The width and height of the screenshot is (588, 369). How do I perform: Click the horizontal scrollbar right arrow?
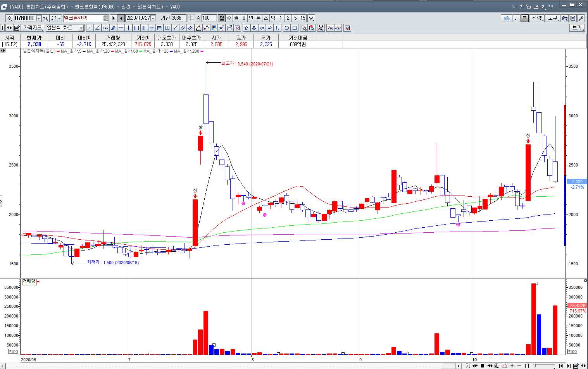click(459, 366)
